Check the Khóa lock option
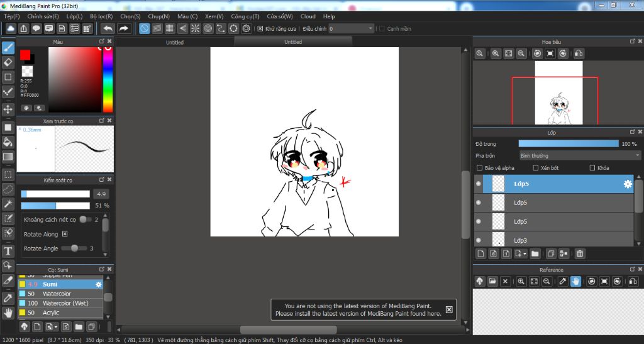Screen dimensions: 644x344 coord(592,168)
